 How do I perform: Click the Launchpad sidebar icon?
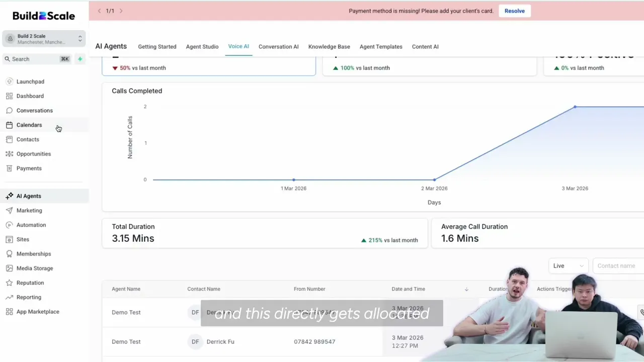pos(9,81)
